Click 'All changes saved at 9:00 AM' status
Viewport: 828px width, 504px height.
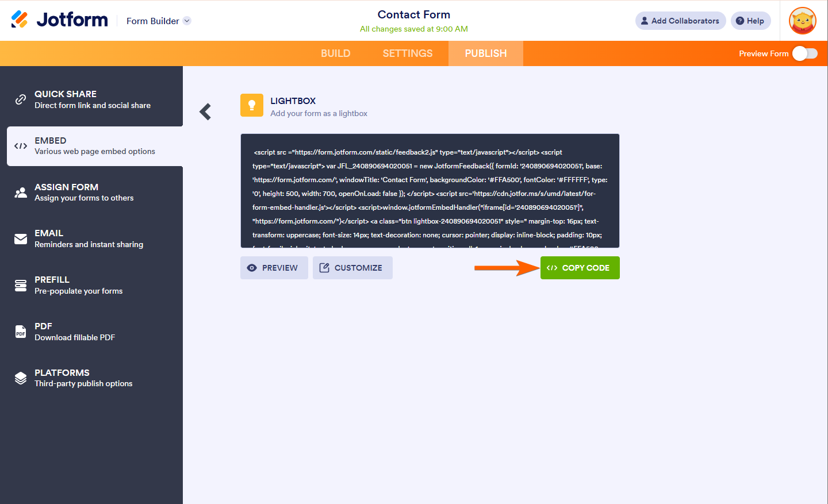(414, 29)
